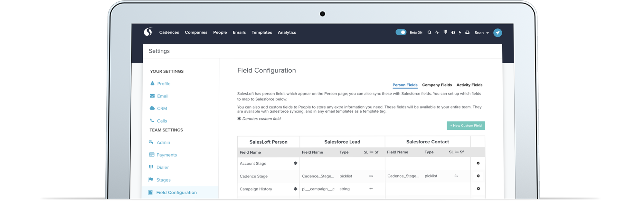This screenshot has width=644, height=203.
Task: Click the New Custom Field button
Action: click(x=466, y=126)
